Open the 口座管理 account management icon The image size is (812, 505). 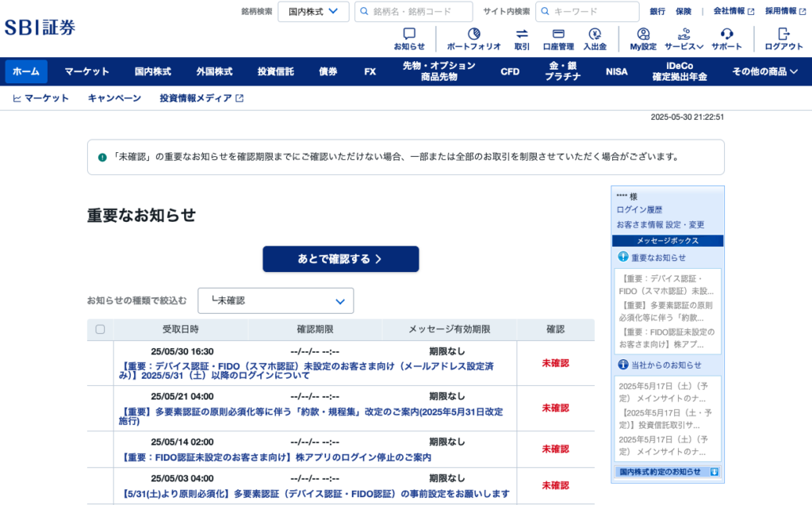click(558, 34)
